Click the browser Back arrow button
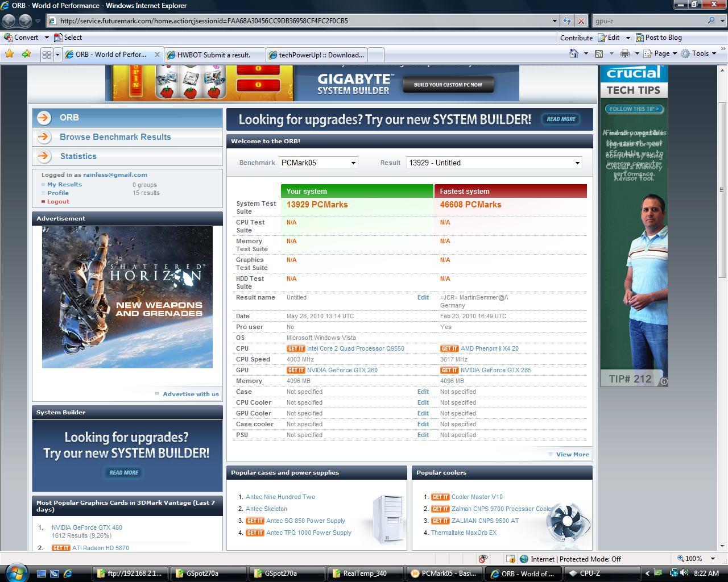The image size is (728, 582). tap(9, 20)
